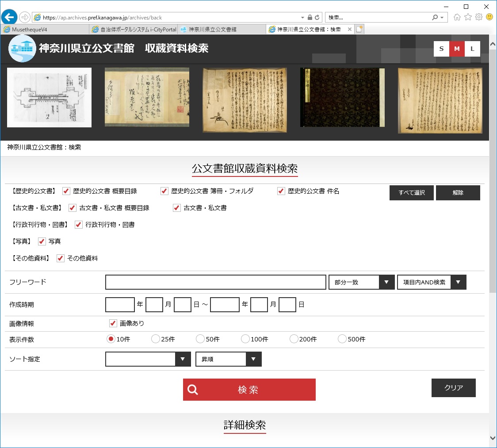Select the 500件 display count radio
Viewport: 497px width, 448px height.
342,339
